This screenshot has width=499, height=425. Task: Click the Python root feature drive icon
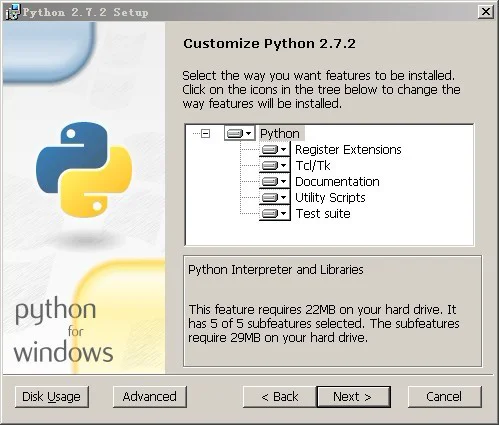pos(235,134)
